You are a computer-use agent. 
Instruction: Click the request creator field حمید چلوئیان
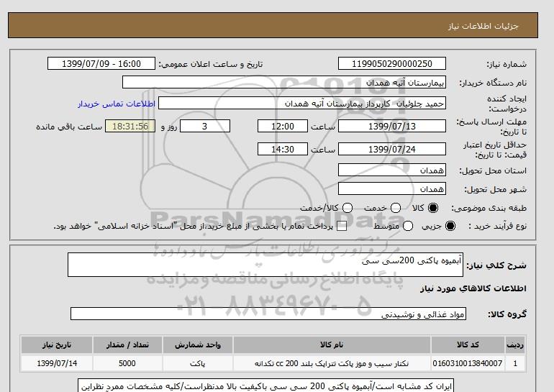click(x=302, y=104)
